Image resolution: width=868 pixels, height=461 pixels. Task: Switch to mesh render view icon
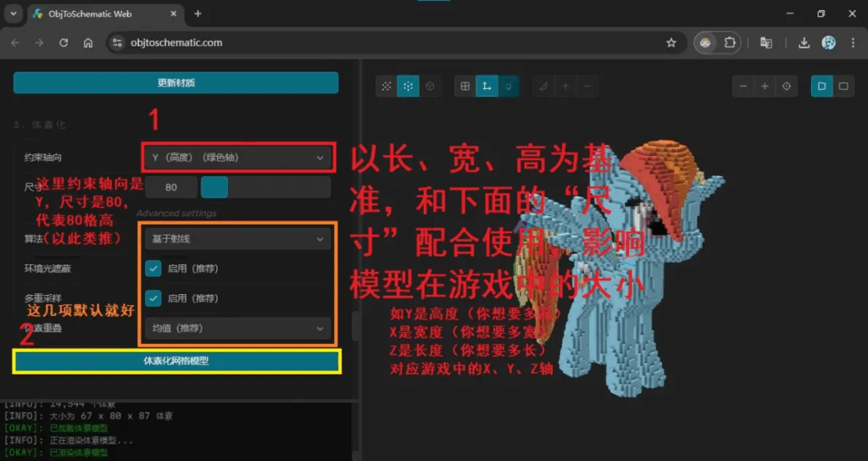click(x=387, y=86)
